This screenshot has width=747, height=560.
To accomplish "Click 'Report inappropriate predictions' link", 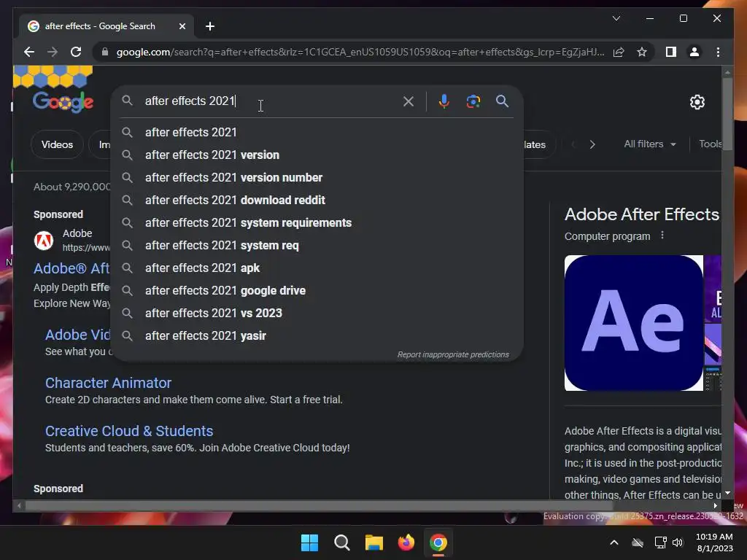I will click(x=453, y=355).
